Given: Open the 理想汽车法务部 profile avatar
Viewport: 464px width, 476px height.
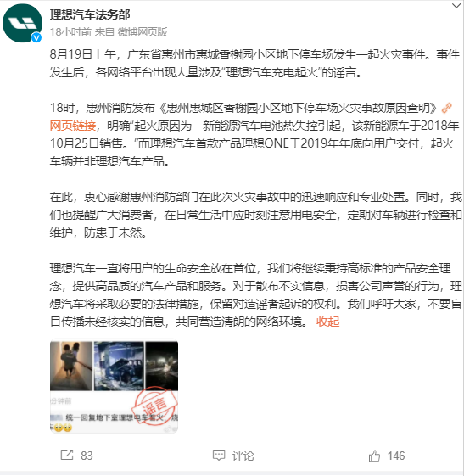Looking at the screenshot, I should click(22, 24).
